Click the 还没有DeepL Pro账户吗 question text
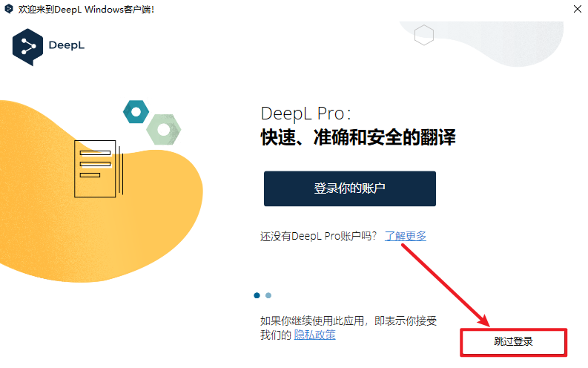 [x=318, y=236]
